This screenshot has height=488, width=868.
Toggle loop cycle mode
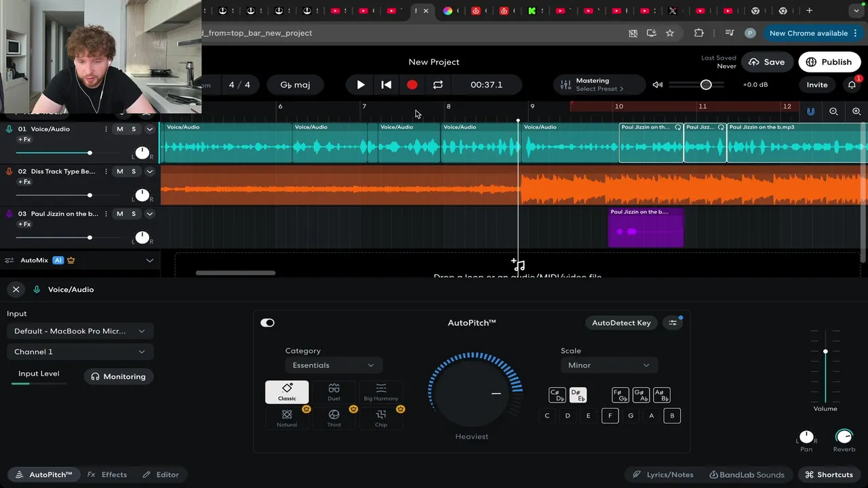coord(438,85)
